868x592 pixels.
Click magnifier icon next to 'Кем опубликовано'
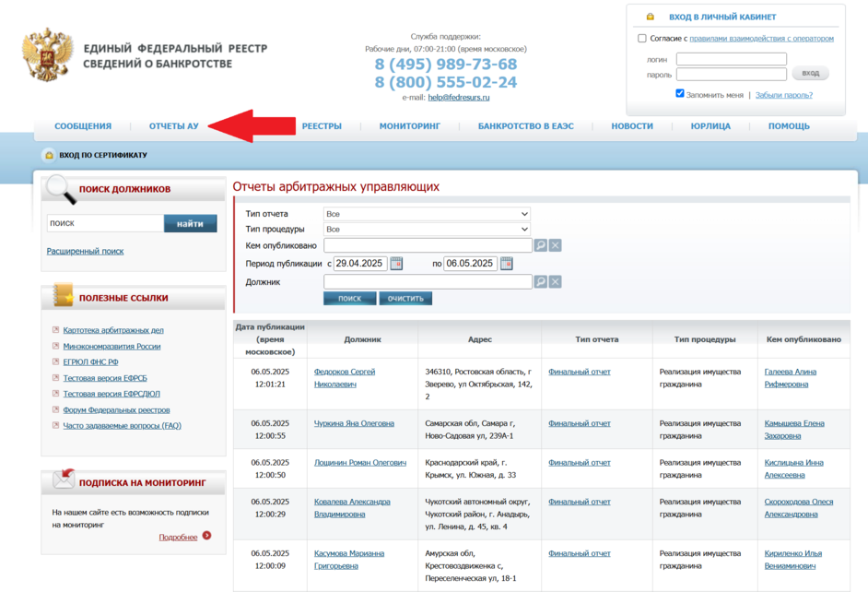(x=541, y=245)
